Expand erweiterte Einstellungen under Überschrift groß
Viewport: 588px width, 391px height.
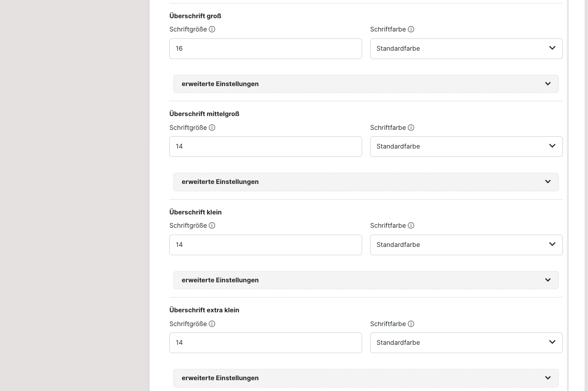(366, 84)
